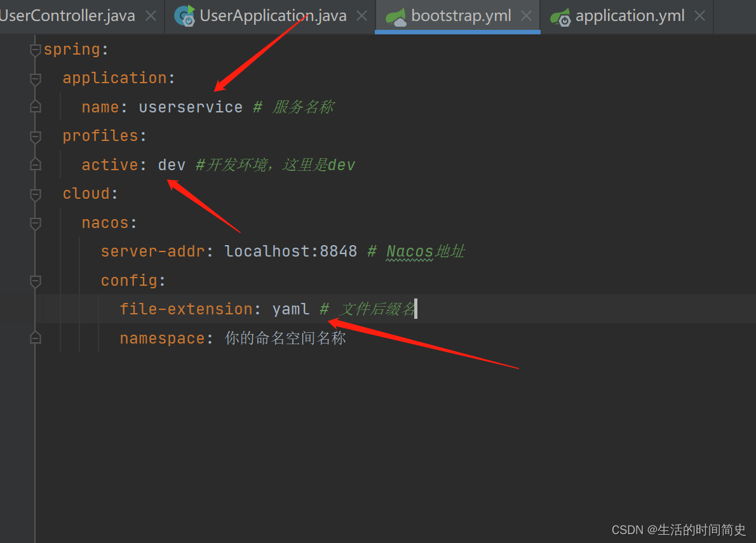The width and height of the screenshot is (756, 543).
Task: Click the Spring Boot icon on UserApplication.java tab
Action: tap(184, 17)
